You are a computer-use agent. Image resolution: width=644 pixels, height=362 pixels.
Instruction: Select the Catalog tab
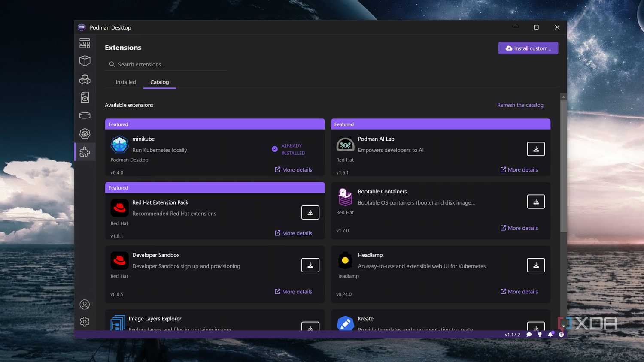point(160,82)
